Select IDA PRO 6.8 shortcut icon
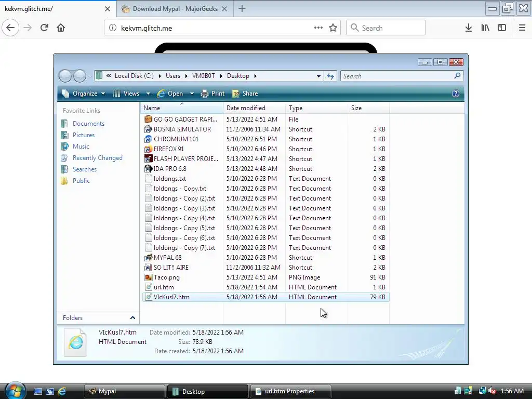The image size is (532, 399). tap(148, 169)
